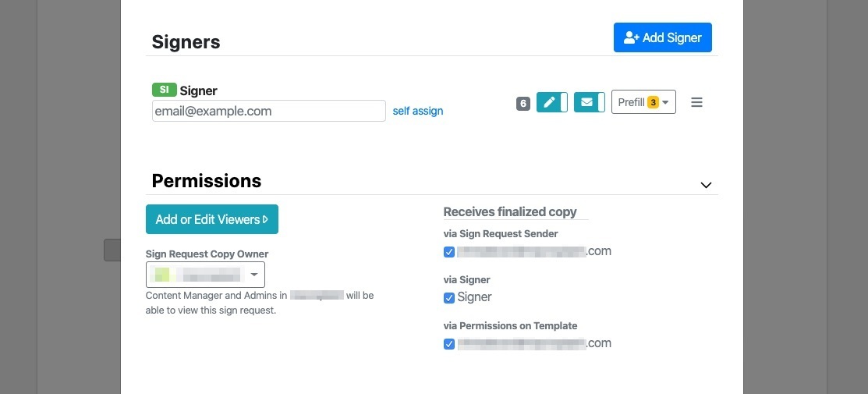Click the field count badge showing 6
Image resolution: width=868 pixels, height=394 pixels.
[523, 103]
